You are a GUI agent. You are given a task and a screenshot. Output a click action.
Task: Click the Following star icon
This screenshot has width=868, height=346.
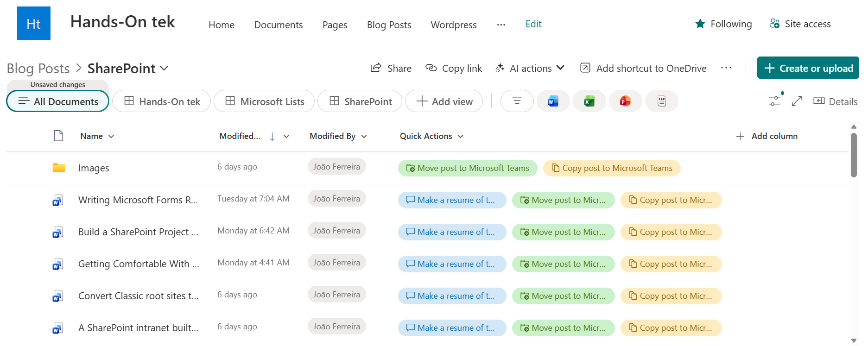(700, 24)
